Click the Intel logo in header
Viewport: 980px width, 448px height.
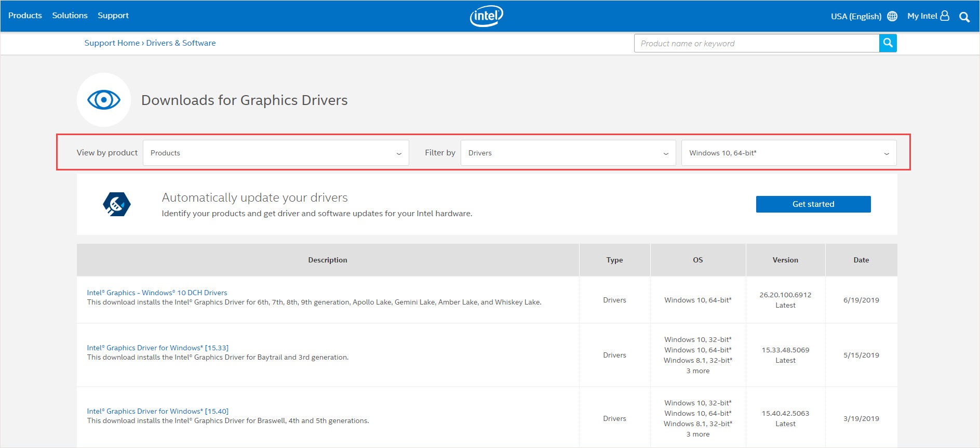point(486,16)
